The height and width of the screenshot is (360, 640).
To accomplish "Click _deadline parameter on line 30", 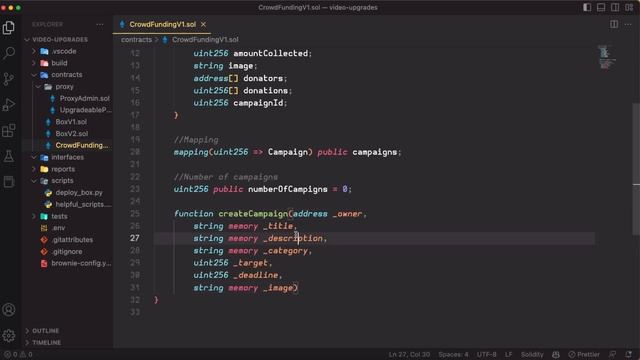I will pyautogui.click(x=256, y=276).
